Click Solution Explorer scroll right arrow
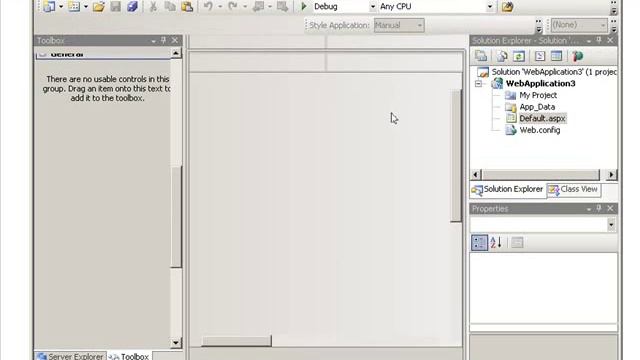This screenshot has height=360, width=640. click(x=611, y=175)
